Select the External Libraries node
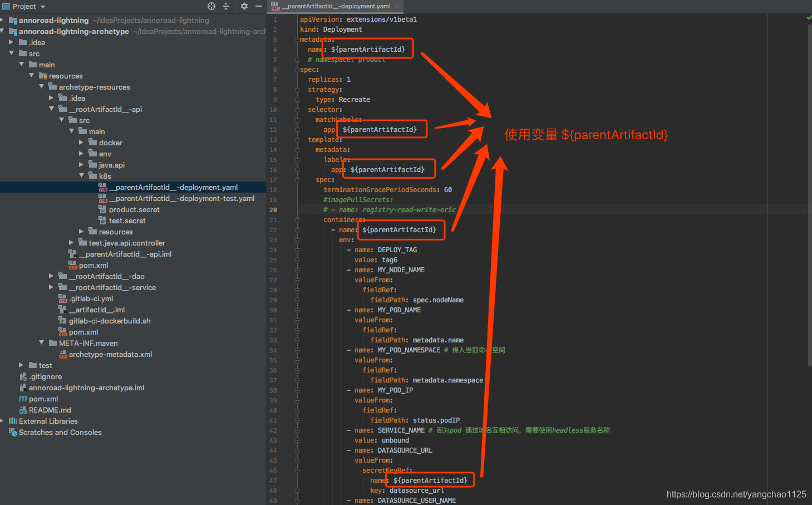This screenshot has height=505, width=812. 48,421
